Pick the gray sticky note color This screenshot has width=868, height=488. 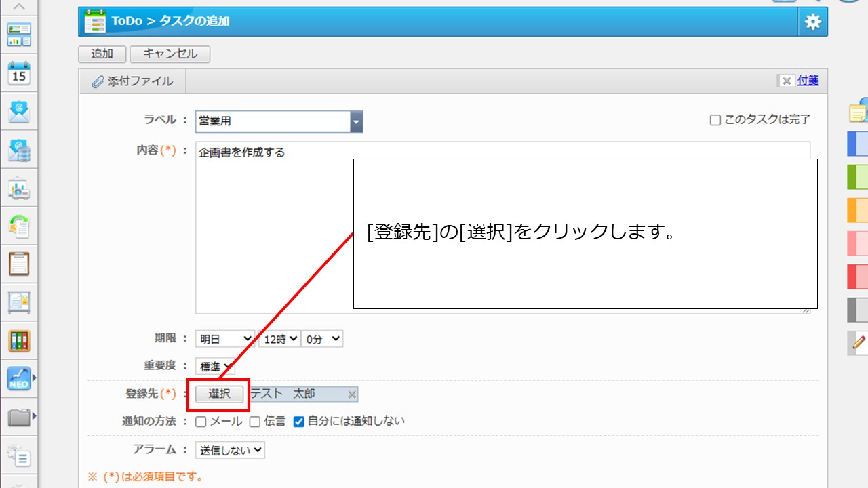click(858, 310)
